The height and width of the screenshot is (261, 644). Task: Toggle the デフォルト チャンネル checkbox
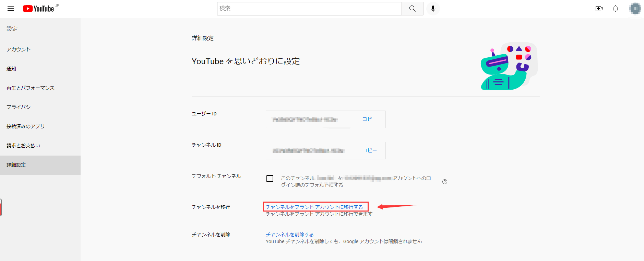pyautogui.click(x=270, y=179)
